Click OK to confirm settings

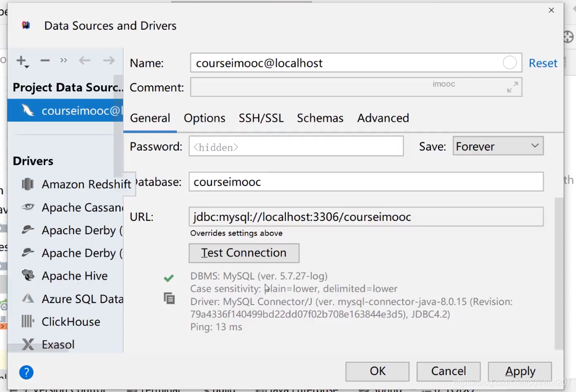click(x=377, y=371)
